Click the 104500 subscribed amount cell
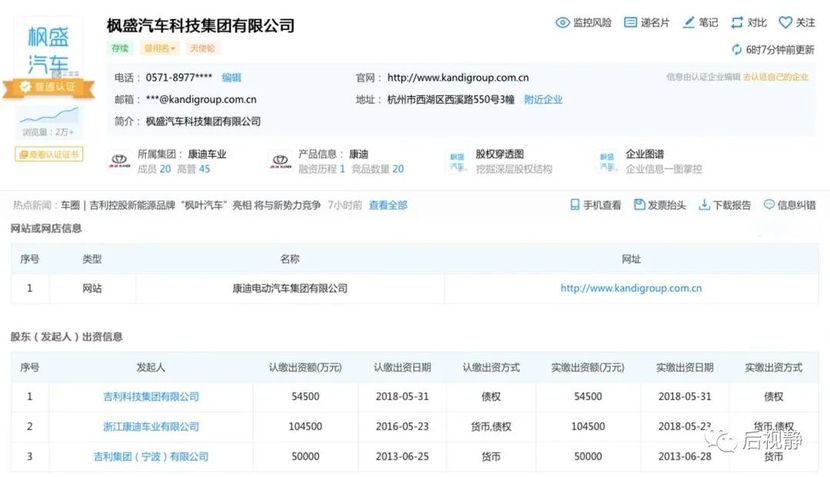 pyautogui.click(x=305, y=426)
